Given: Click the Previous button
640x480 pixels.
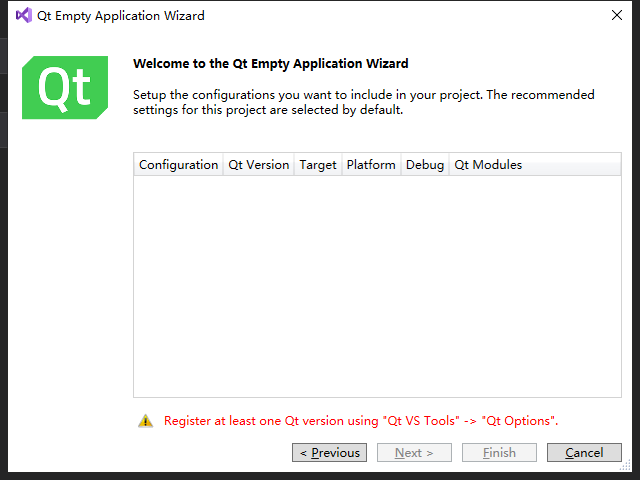Looking at the screenshot, I should click(x=329, y=452).
